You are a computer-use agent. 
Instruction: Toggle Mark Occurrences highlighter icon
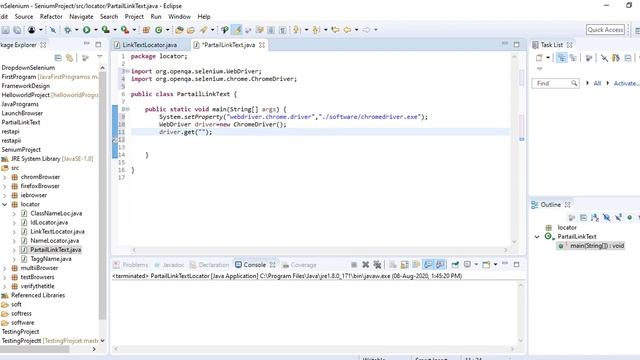coord(237,30)
